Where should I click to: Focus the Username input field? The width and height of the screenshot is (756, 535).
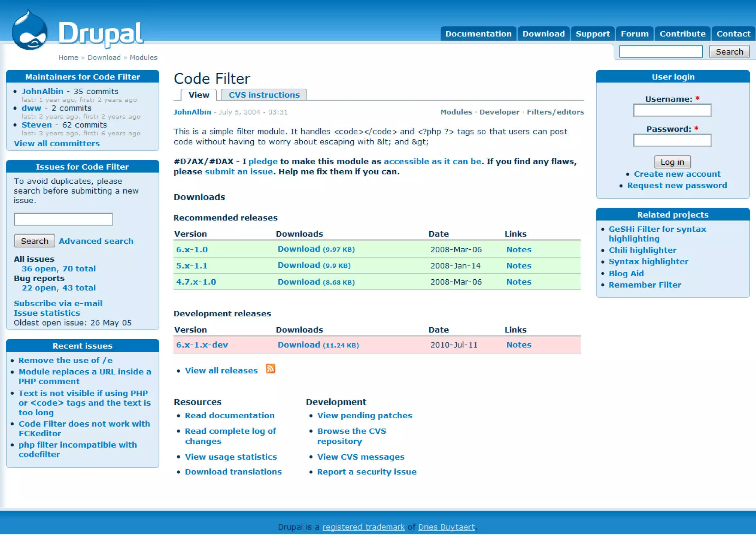672,110
